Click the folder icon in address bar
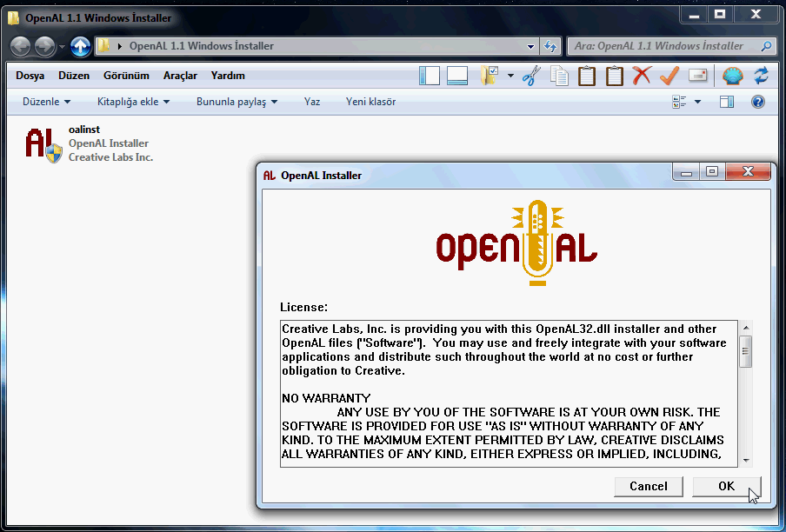 tap(103, 45)
